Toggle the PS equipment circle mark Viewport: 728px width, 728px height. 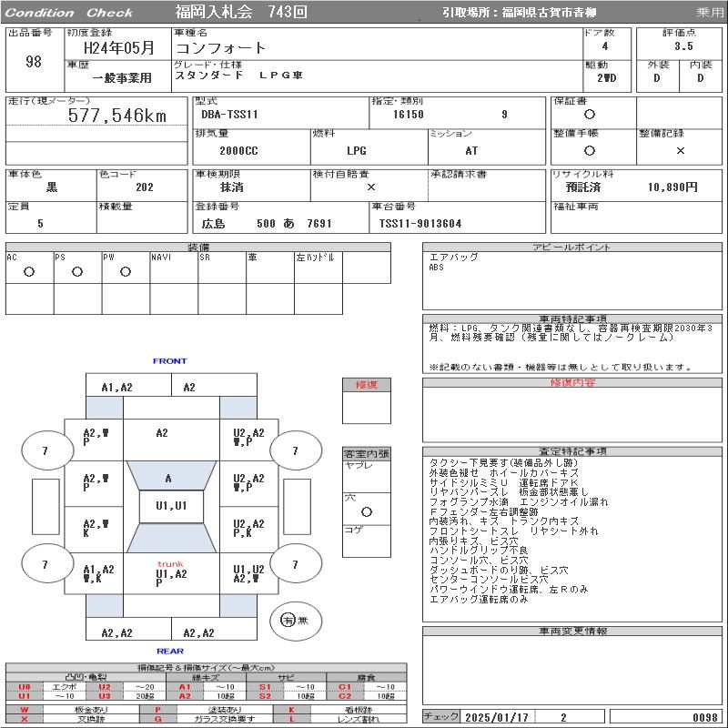click(77, 272)
